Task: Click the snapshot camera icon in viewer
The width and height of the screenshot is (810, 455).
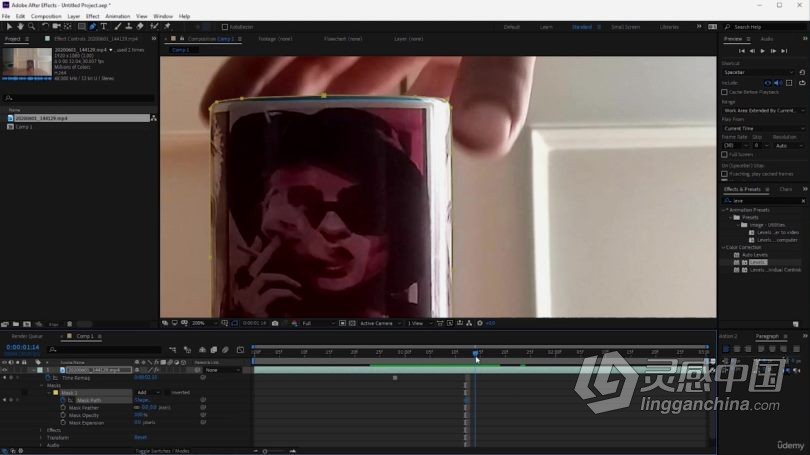Action: 275,323
